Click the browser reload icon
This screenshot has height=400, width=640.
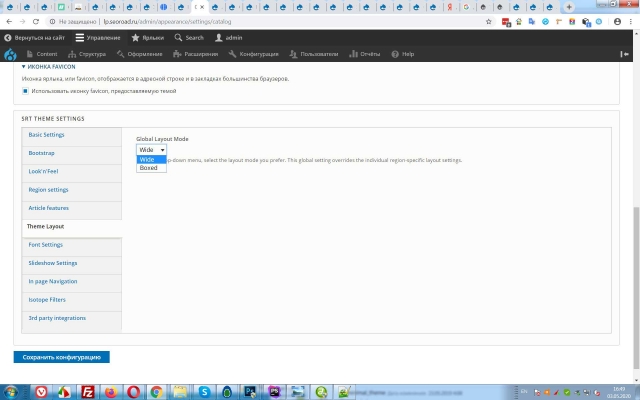(36, 20)
